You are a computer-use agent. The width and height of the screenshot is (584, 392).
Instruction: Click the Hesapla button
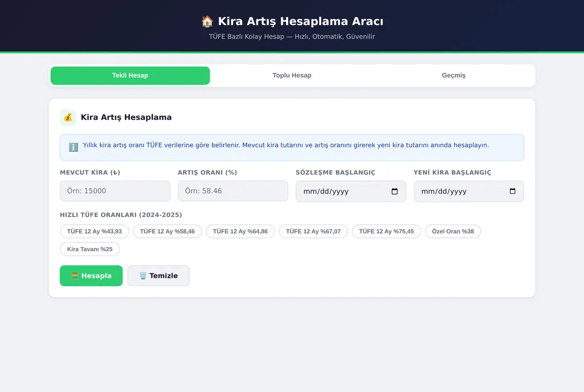pyautogui.click(x=91, y=276)
